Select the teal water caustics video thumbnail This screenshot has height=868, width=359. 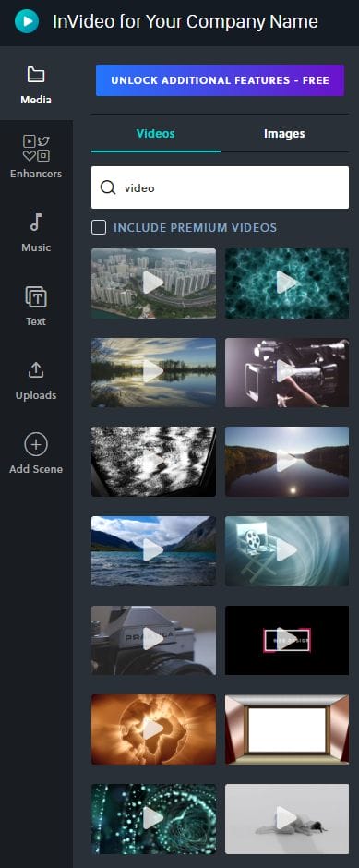tap(286, 283)
